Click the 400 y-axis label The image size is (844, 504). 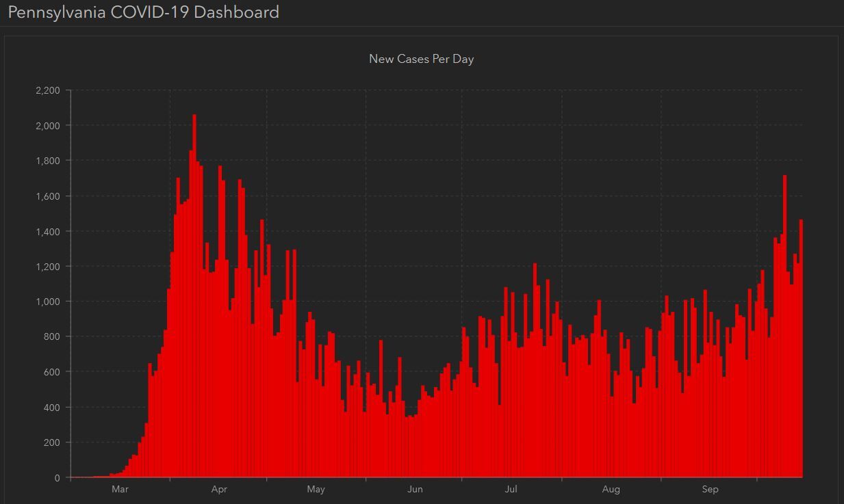(53, 408)
